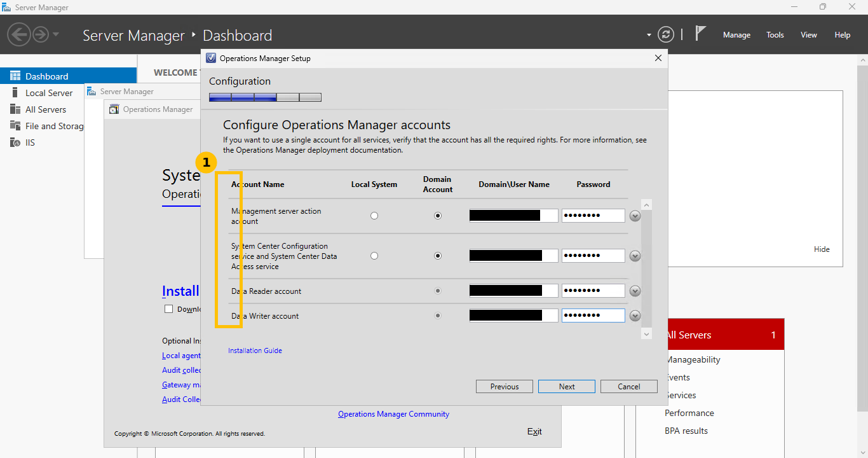Select Domain Account for System Center Configuration service

[438, 256]
